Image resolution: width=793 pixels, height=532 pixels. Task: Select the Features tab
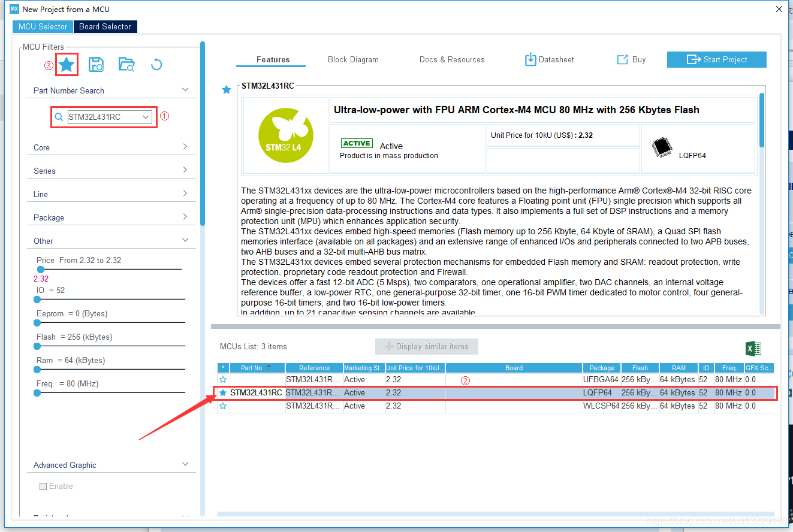(x=273, y=59)
